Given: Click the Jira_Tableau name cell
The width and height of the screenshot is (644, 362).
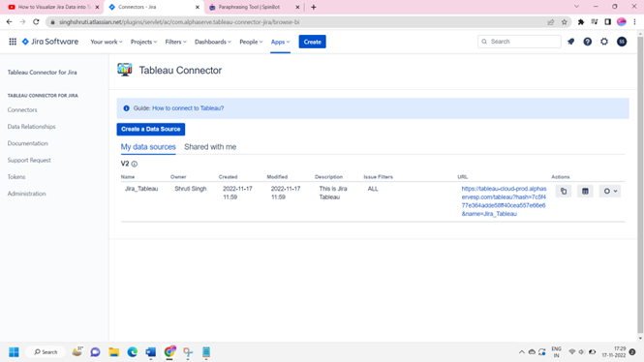Looking at the screenshot, I should point(141,189).
